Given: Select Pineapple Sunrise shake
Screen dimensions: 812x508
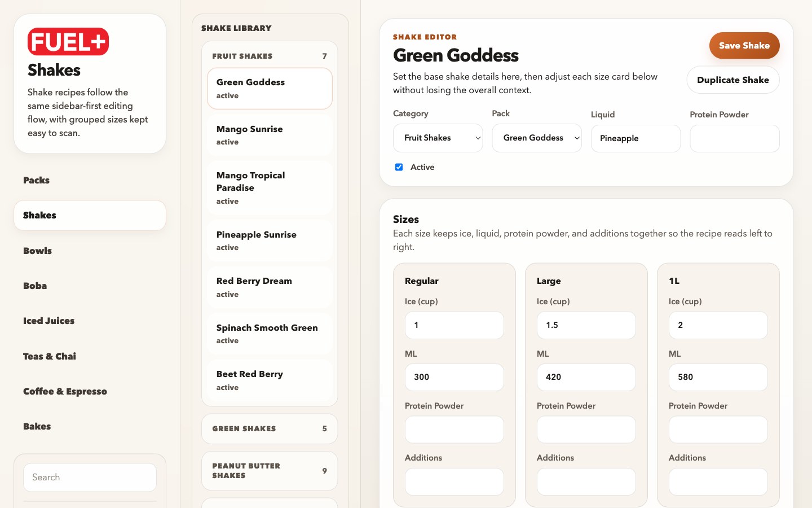Looking at the screenshot, I should [270, 240].
